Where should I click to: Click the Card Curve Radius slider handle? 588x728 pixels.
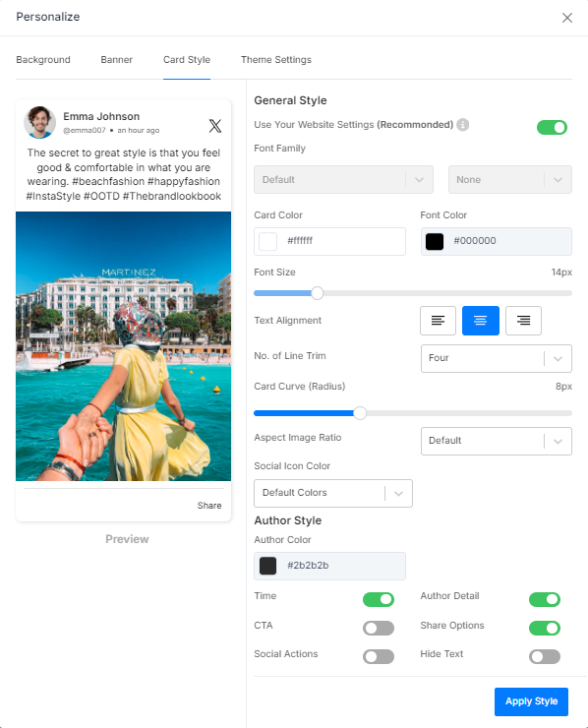pyautogui.click(x=360, y=413)
